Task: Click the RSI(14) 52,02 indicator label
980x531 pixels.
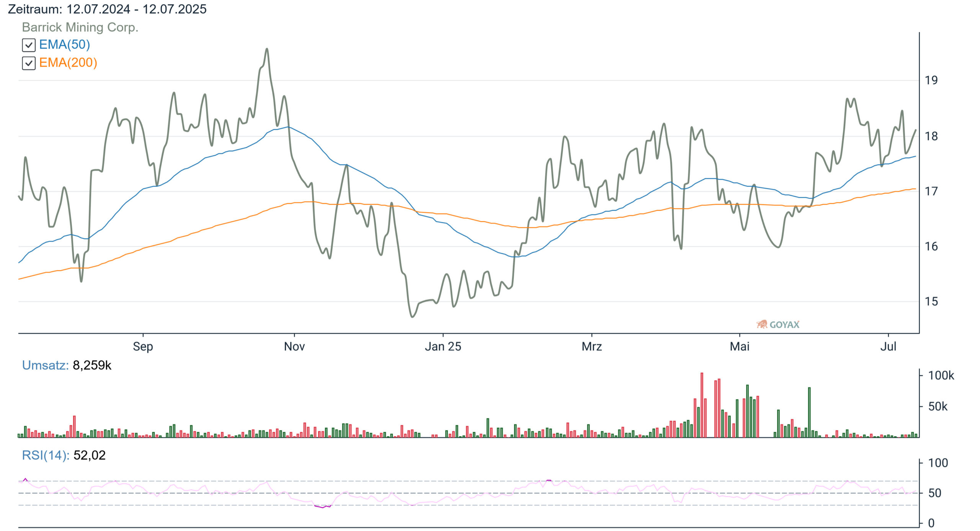Action: pos(64,455)
